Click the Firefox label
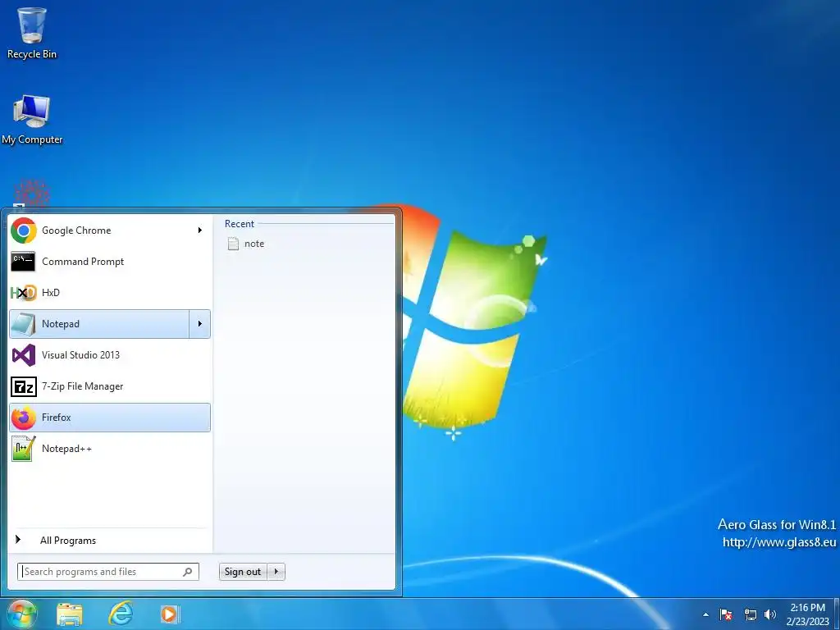The width and height of the screenshot is (840, 630). pyautogui.click(x=57, y=418)
